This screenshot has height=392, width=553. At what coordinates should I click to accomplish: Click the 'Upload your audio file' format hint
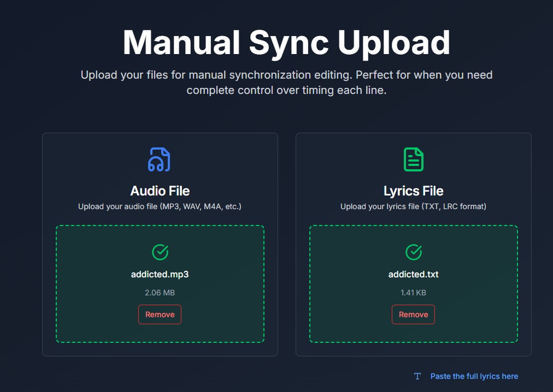[x=160, y=206]
